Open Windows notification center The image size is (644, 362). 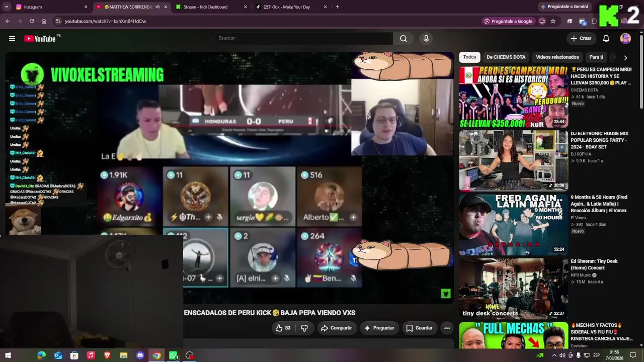point(633,355)
